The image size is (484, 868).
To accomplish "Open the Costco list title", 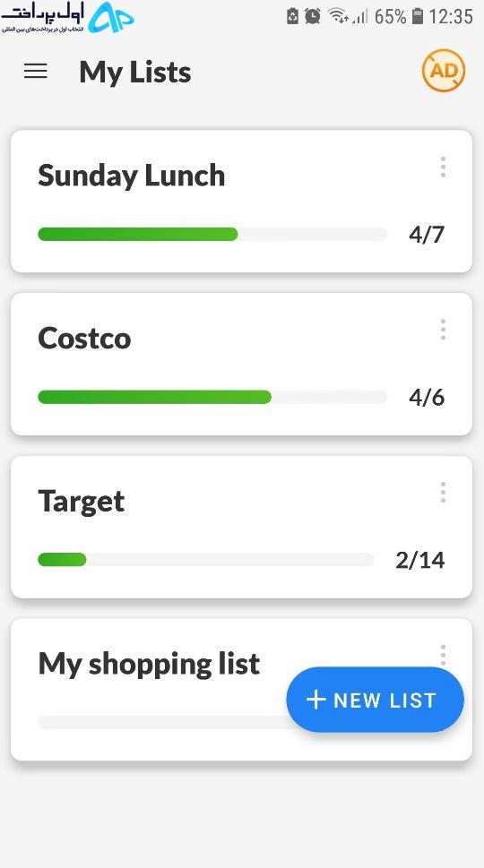I will tap(84, 338).
